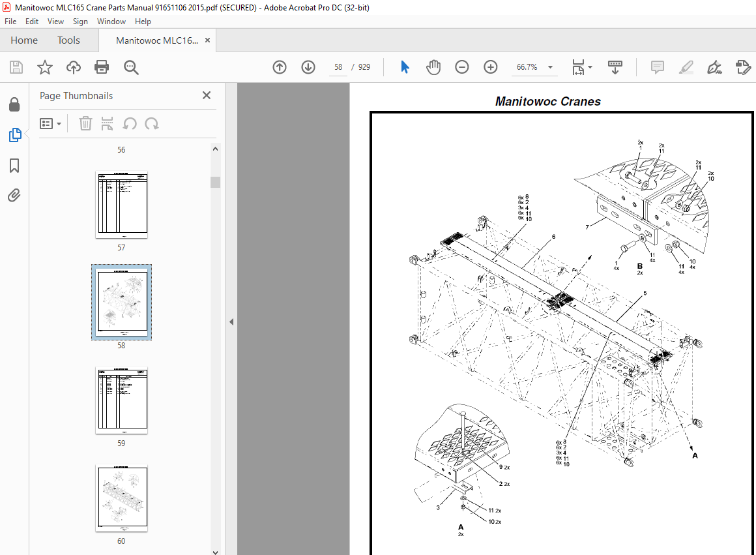Close the Page Thumbnails panel
The image size is (756, 555).
(x=207, y=95)
